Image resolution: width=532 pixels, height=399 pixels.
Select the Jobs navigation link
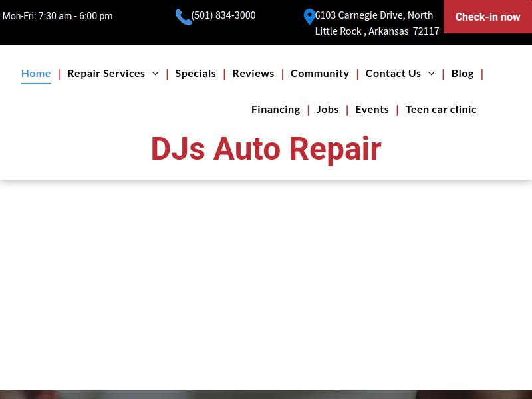click(327, 110)
